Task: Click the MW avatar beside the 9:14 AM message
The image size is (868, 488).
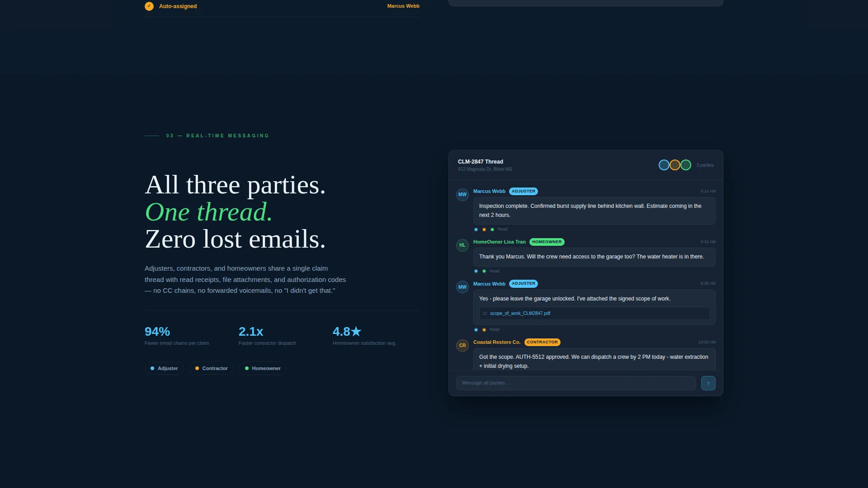Action: coord(462,195)
